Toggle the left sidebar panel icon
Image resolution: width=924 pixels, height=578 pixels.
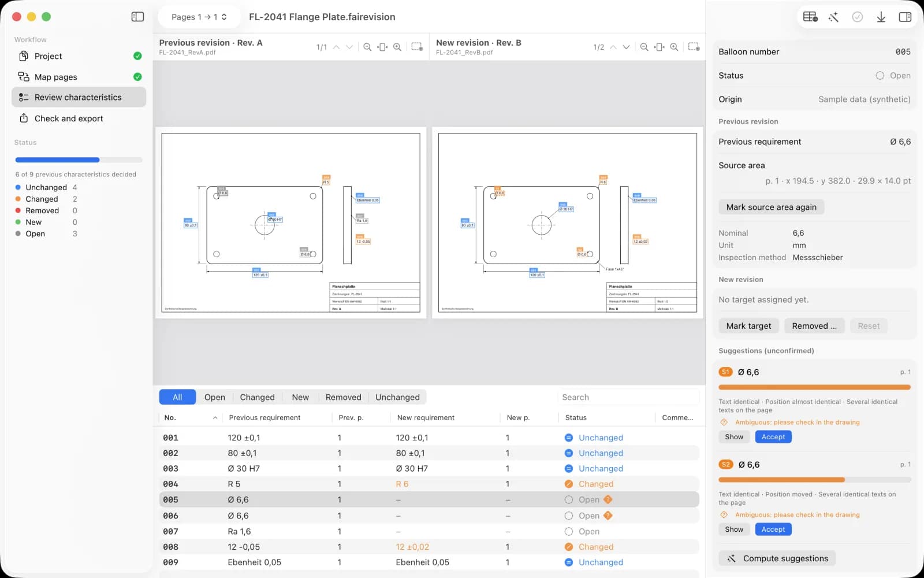tap(137, 17)
